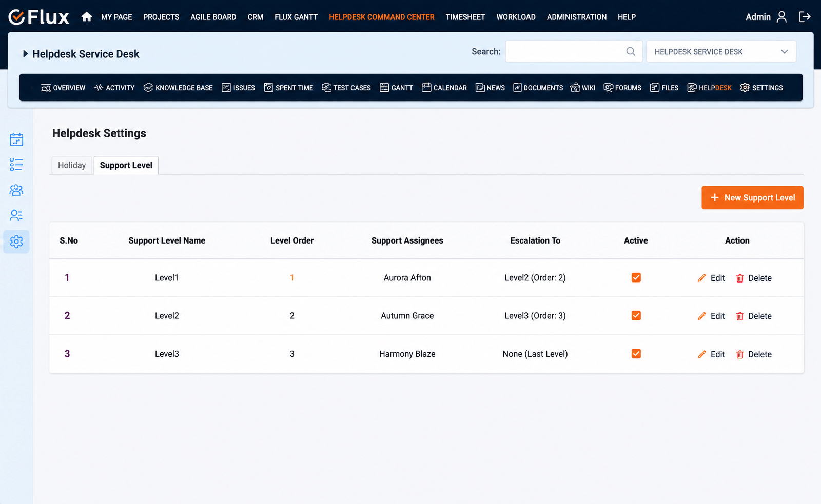Click pencil edit icon for Level3
This screenshot has height=504, width=821.
click(x=702, y=354)
